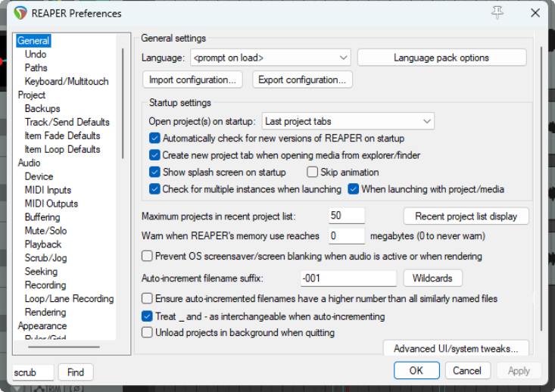Click the pin icon in the title bar
Screen dimensions: 555x392
(x=497, y=13)
